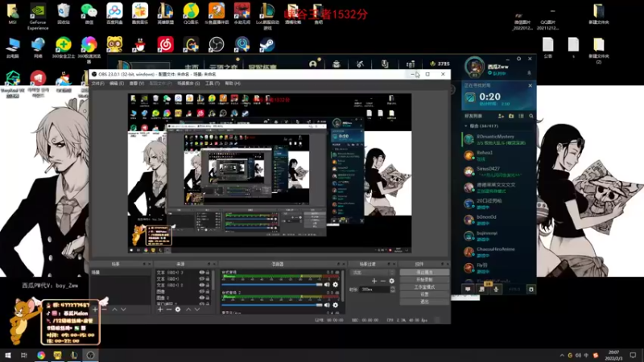
Task: Open loot crafting hammer icon in LoL client
Action: tap(360, 64)
